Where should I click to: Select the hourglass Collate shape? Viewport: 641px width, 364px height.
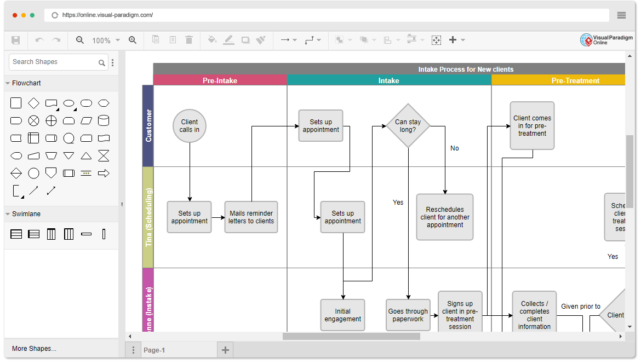pyautogui.click(x=104, y=155)
